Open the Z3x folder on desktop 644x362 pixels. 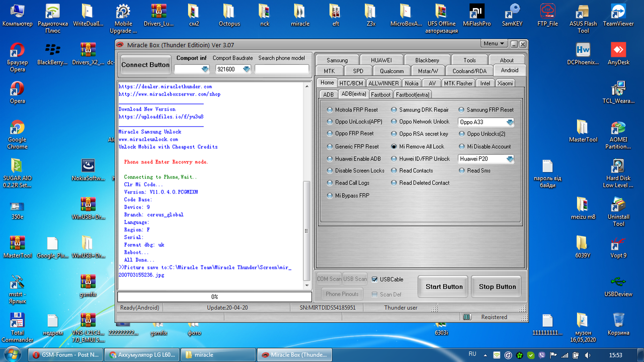click(x=371, y=15)
